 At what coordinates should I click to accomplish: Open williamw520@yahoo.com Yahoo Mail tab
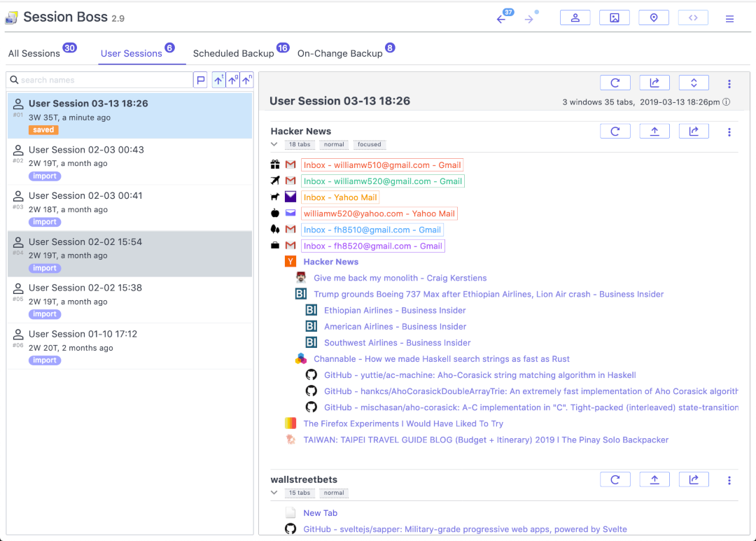(x=379, y=213)
